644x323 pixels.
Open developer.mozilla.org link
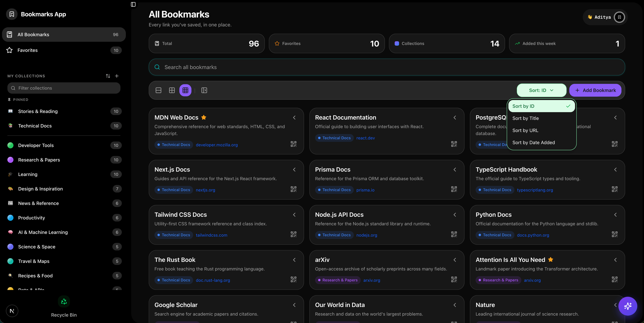pos(217,145)
